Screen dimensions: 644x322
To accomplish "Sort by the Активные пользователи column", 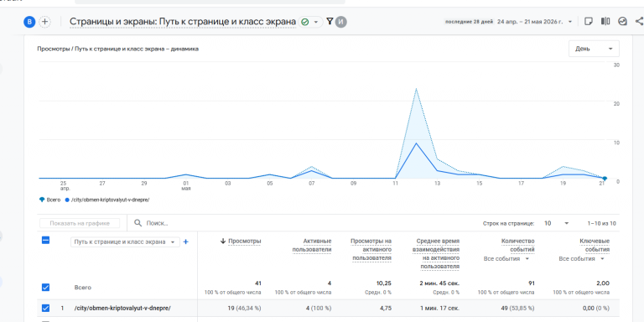I will (x=312, y=245).
